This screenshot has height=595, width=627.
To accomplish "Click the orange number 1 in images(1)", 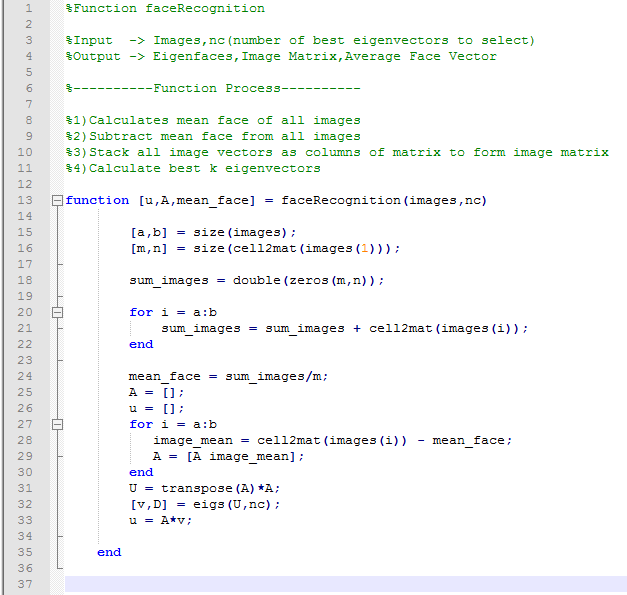I will 364,248.
